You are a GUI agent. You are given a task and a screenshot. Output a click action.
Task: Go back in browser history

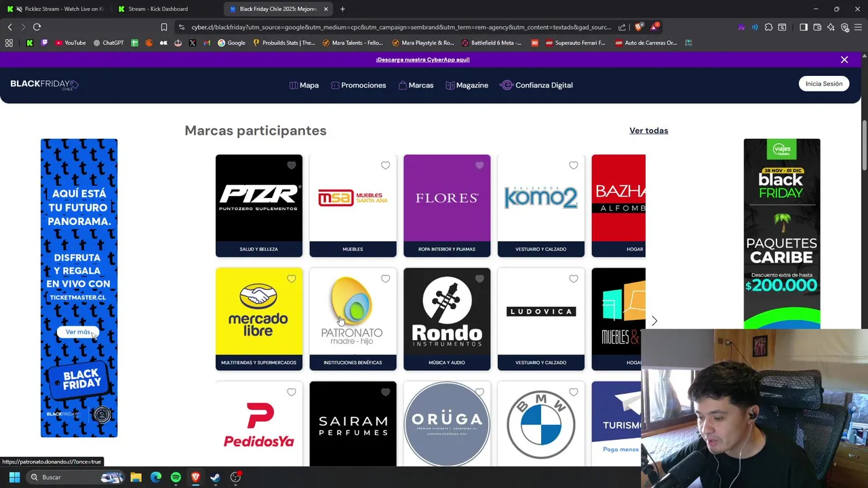click(x=9, y=27)
